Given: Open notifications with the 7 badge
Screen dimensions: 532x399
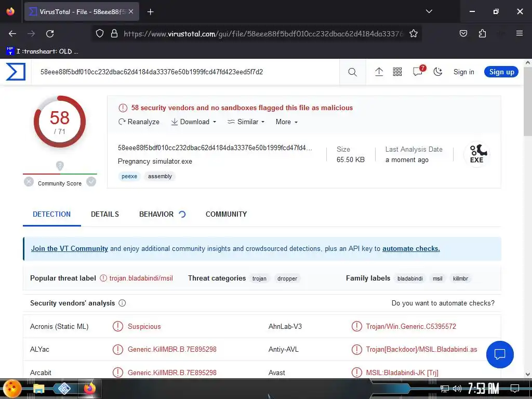Looking at the screenshot, I should [419, 71].
